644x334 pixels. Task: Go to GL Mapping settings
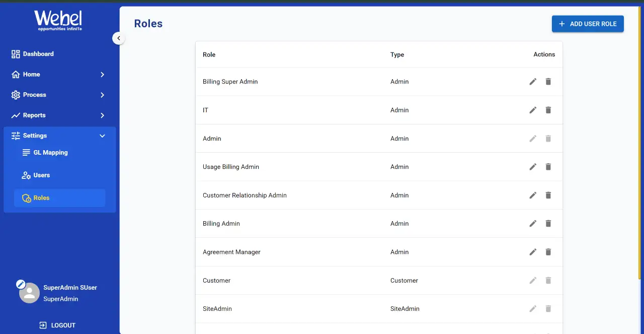click(50, 153)
